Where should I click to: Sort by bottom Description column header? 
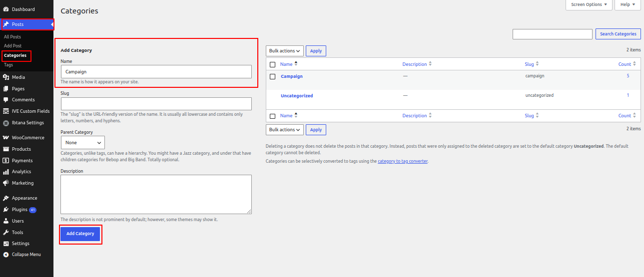tap(415, 116)
